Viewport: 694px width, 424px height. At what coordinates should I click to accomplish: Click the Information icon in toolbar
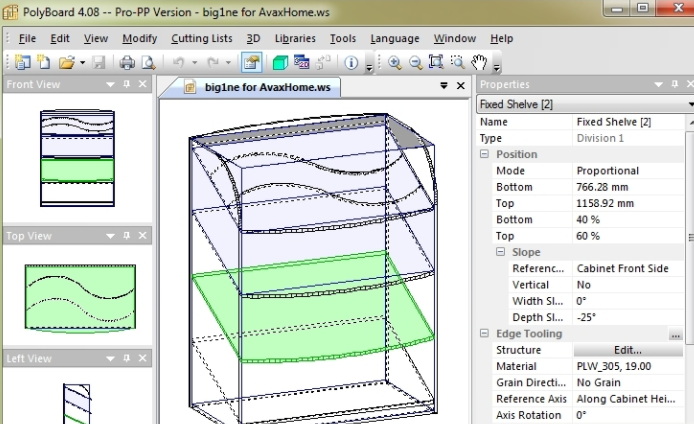point(352,62)
